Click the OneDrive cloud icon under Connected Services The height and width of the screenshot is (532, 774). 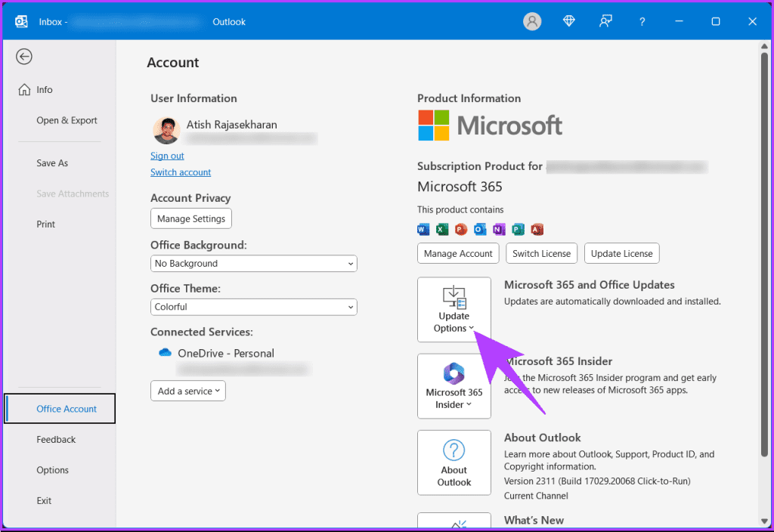tap(165, 352)
